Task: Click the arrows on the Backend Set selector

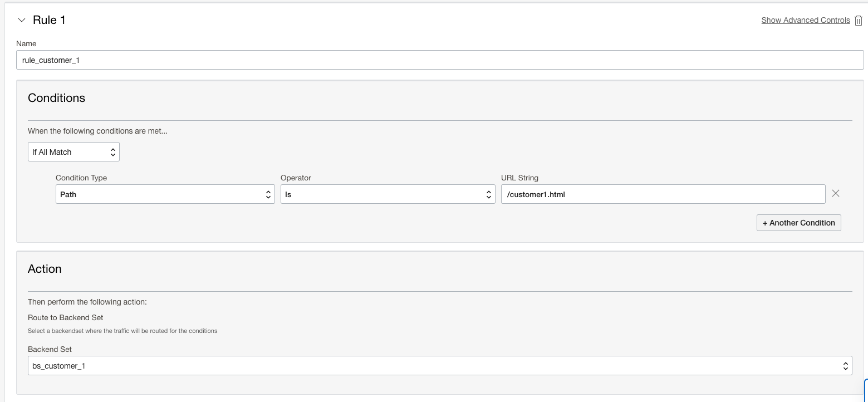Action: click(x=845, y=365)
